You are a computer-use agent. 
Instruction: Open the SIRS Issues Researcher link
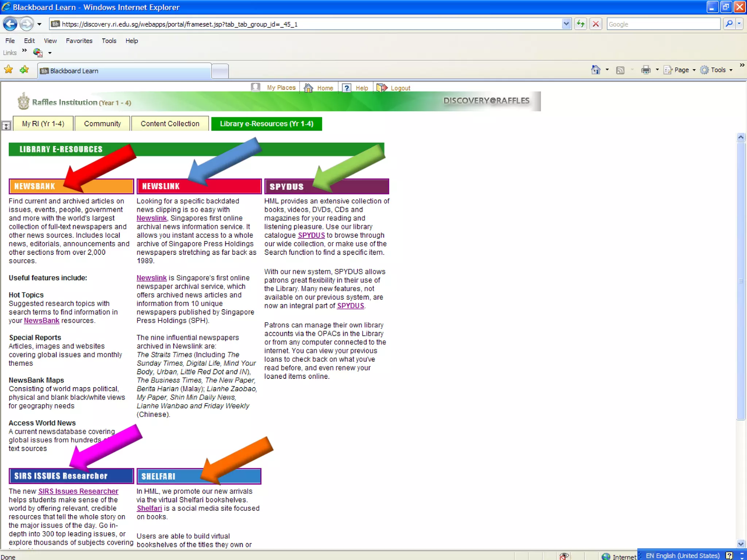(x=78, y=491)
